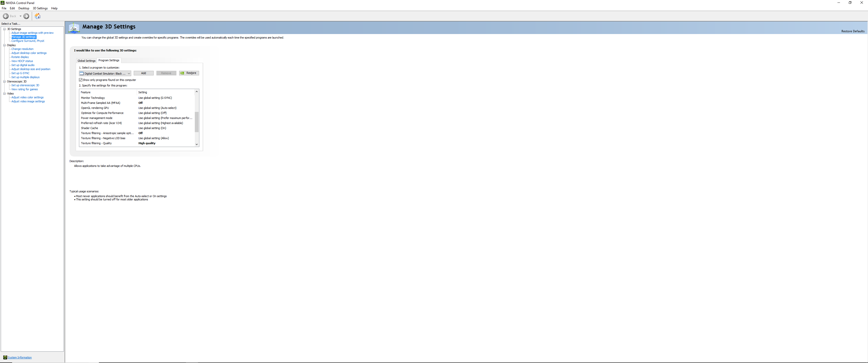Collapse the Display tree node
This screenshot has width=868, height=363.
[x=5, y=45]
